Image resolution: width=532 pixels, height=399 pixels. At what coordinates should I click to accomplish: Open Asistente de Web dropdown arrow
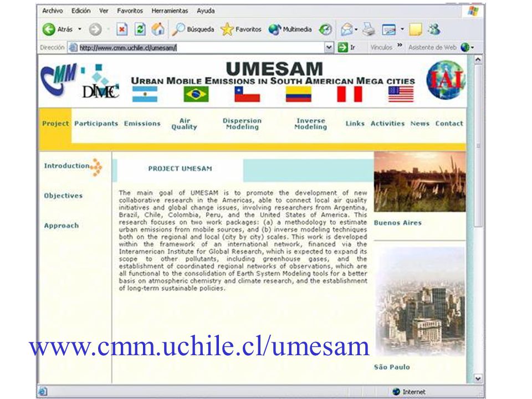click(472, 48)
